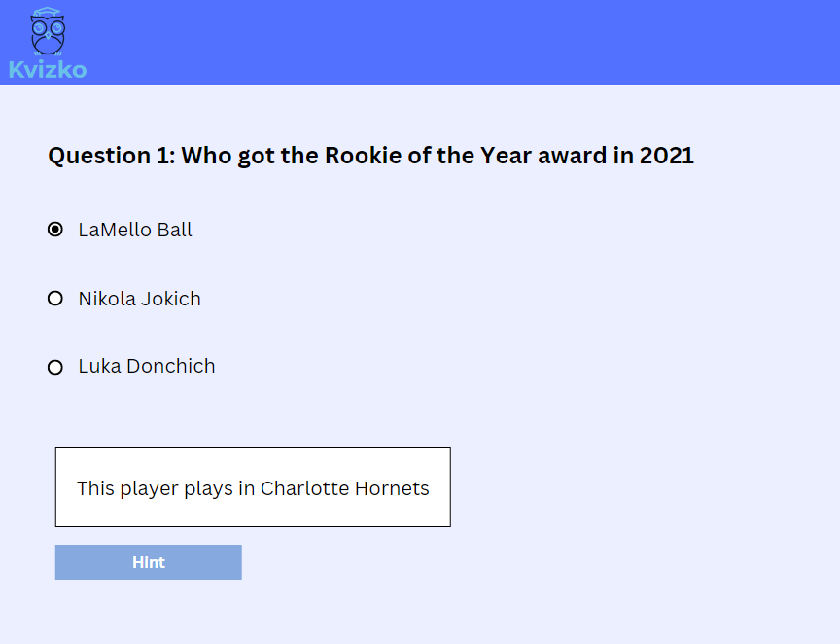This screenshot has width=840, height=644.
Task: Click the Kvizko wordmark text
Action: (48, 70)
